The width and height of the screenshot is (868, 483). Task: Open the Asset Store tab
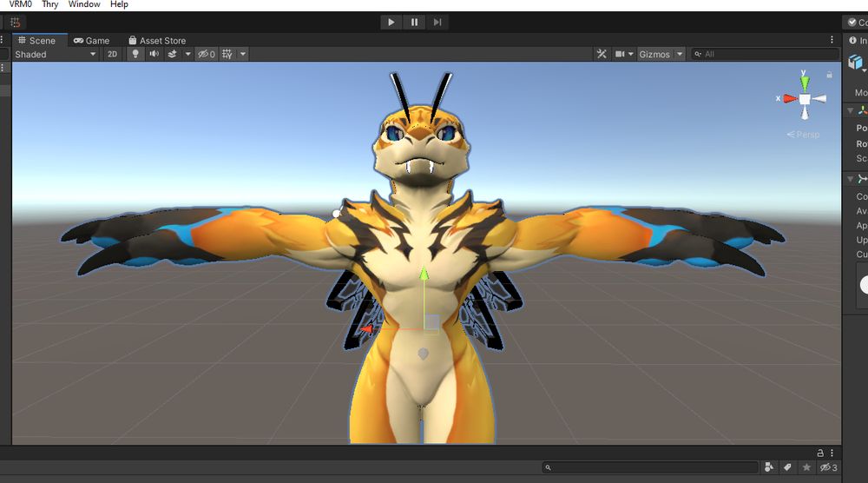tap(157, 41)
